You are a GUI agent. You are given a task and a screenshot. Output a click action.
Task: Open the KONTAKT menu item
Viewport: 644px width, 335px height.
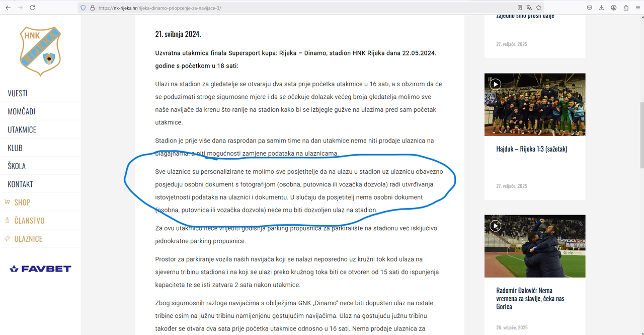(20, 184)
